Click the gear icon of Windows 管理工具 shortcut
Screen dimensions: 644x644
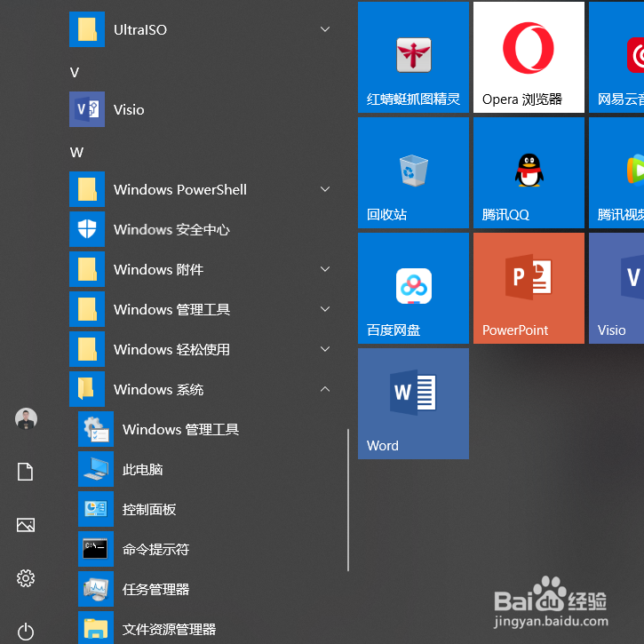tap(96, 429)
